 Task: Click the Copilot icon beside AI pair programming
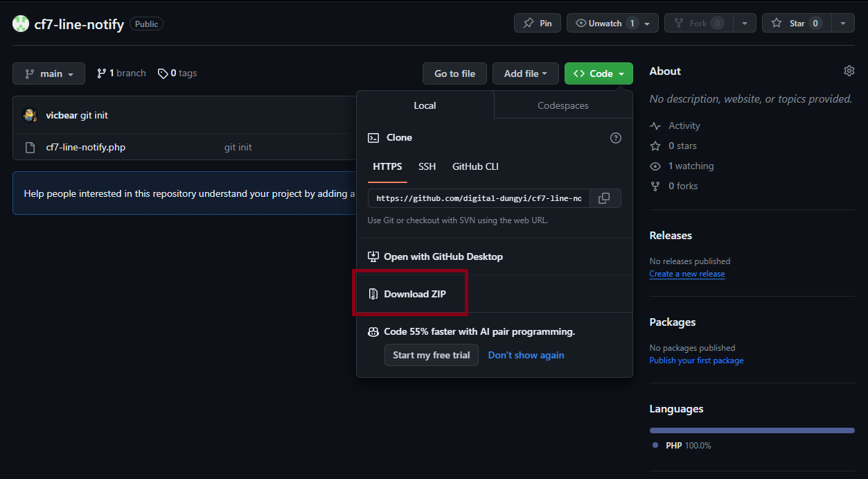[x=373, y=332]
